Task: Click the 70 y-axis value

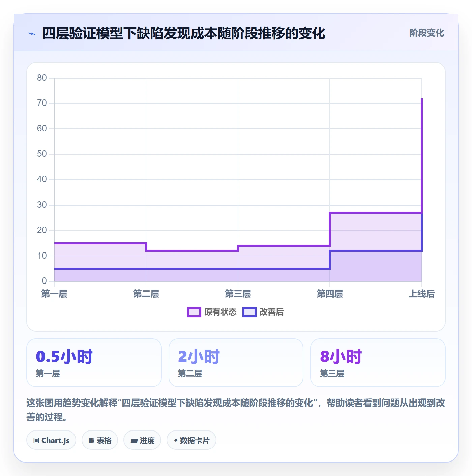Action: 42,103
